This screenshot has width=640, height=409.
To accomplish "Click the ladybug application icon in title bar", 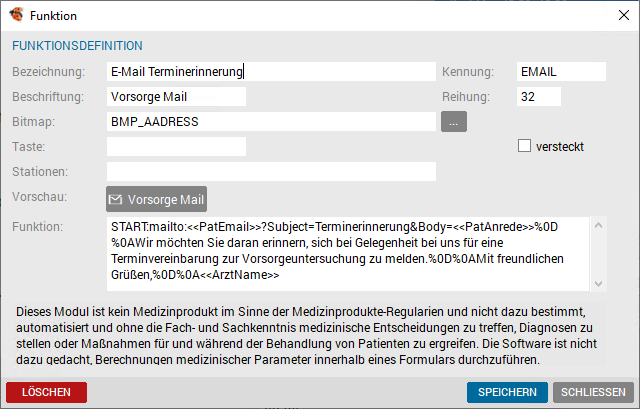I will pos(16,15).
